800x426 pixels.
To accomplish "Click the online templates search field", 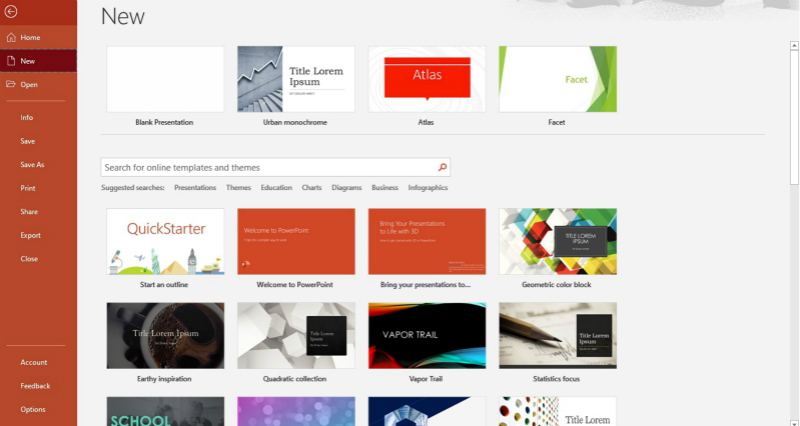I will click(268, 168).
